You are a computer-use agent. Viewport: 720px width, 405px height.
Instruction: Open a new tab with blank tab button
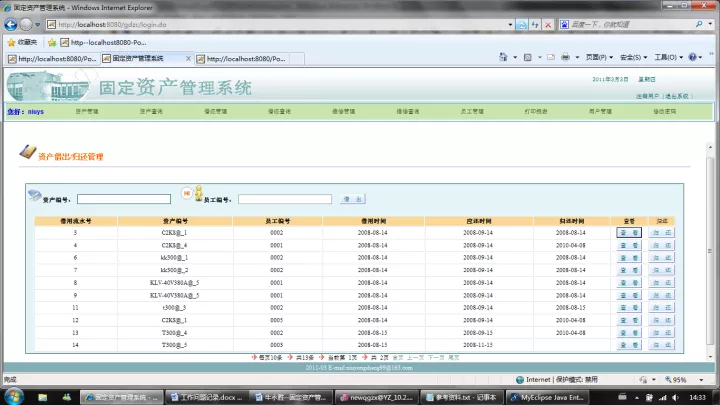(x=297, y=59)
